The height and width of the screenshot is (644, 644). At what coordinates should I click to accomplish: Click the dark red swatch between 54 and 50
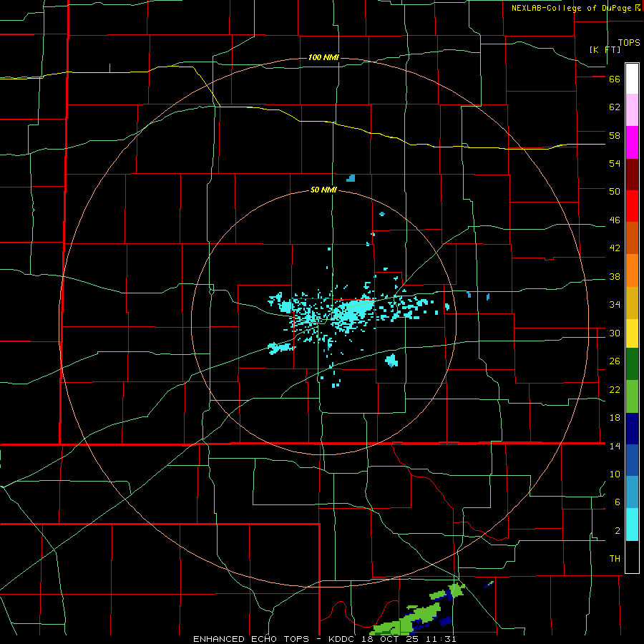(x=632, y=174)
